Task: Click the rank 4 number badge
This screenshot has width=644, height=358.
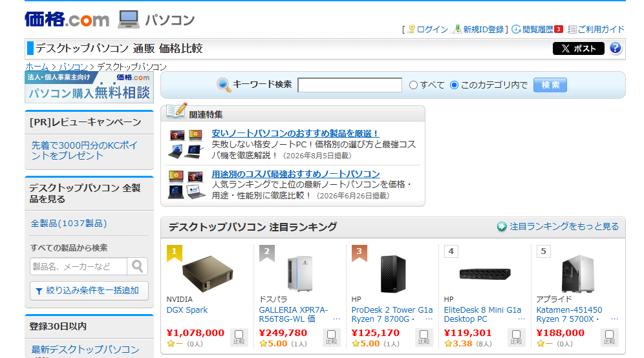Action: pyautogui.click(x=451, y=251)
